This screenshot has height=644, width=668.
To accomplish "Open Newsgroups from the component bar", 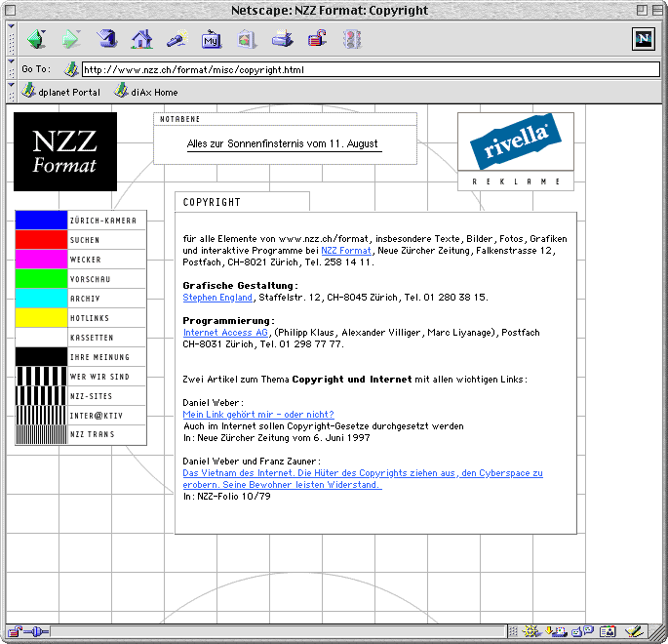I will point(582,631).
